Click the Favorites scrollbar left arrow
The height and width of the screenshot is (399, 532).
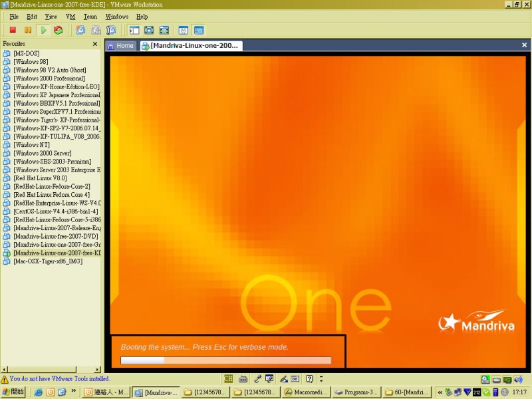(5, 369)
